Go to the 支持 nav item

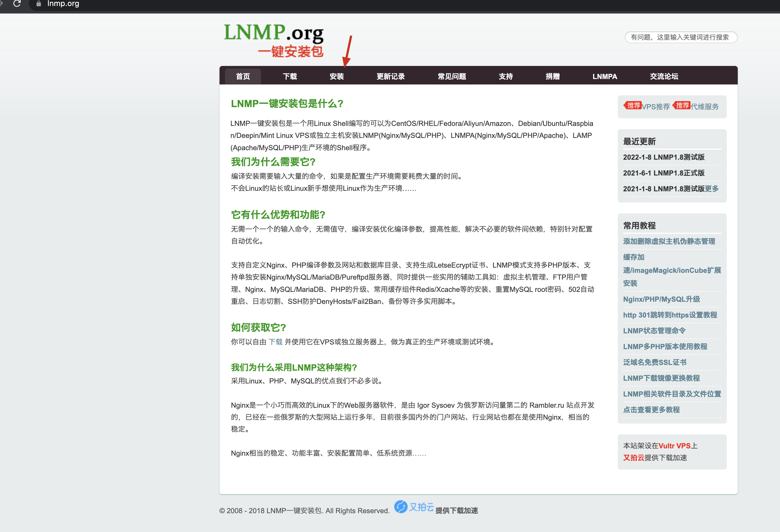pyautogui.click(x=505, y=77)
